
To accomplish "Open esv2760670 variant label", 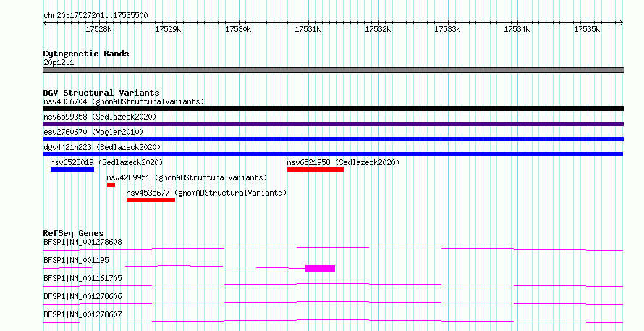I will [93, 132].
